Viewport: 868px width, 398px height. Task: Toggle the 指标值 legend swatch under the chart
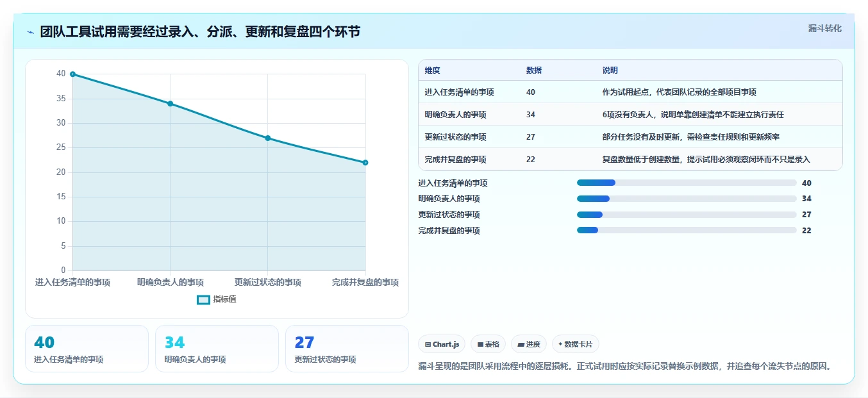click(x=203, y=299)
